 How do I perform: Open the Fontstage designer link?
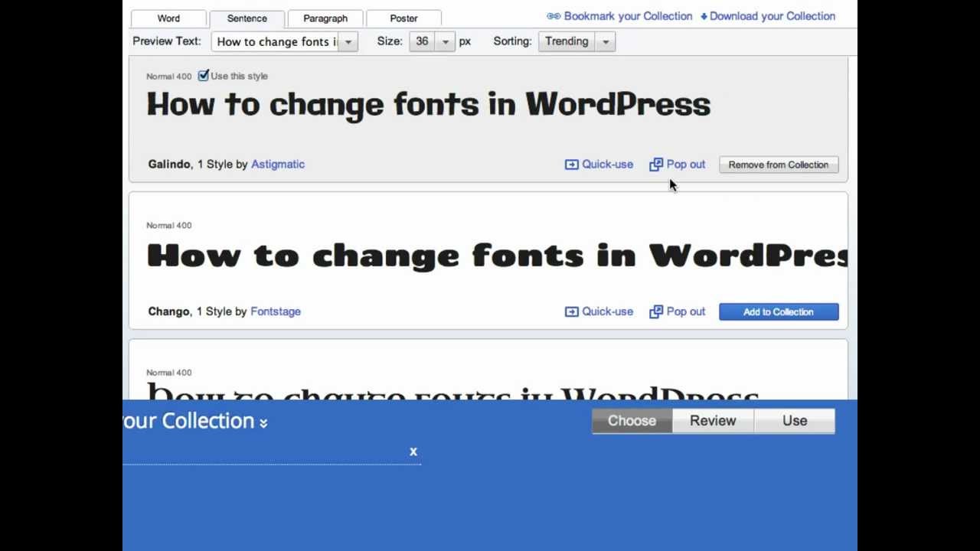276,311
